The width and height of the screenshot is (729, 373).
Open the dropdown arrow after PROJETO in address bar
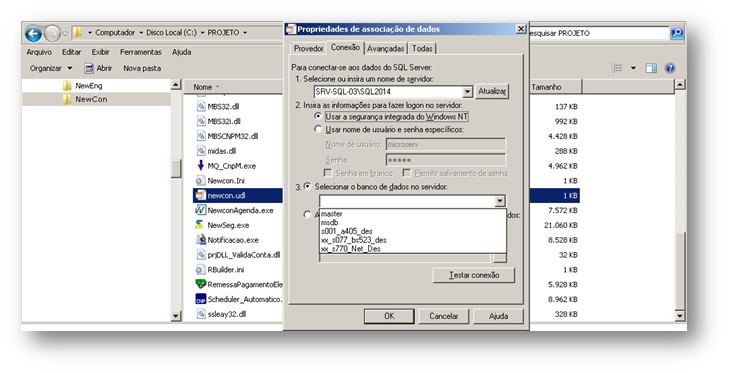pyautogui.click(x=245, y=33)
